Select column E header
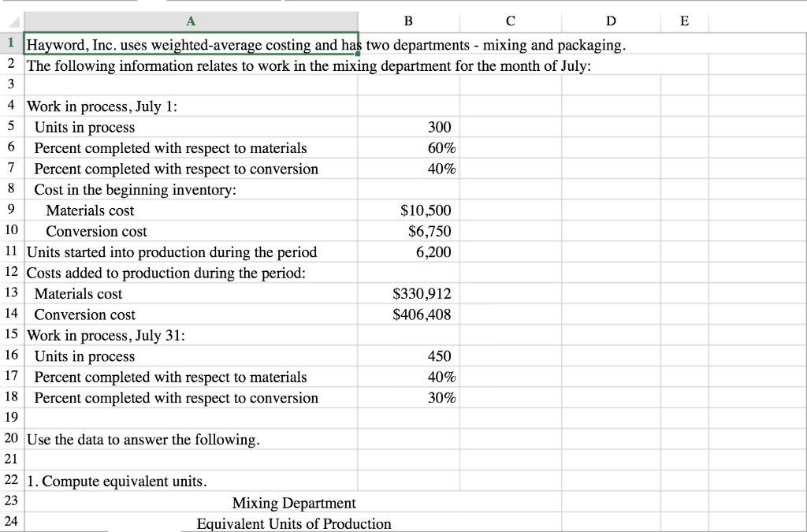The height and width of the screenshot is (532, 807). (x=685, y=21)
